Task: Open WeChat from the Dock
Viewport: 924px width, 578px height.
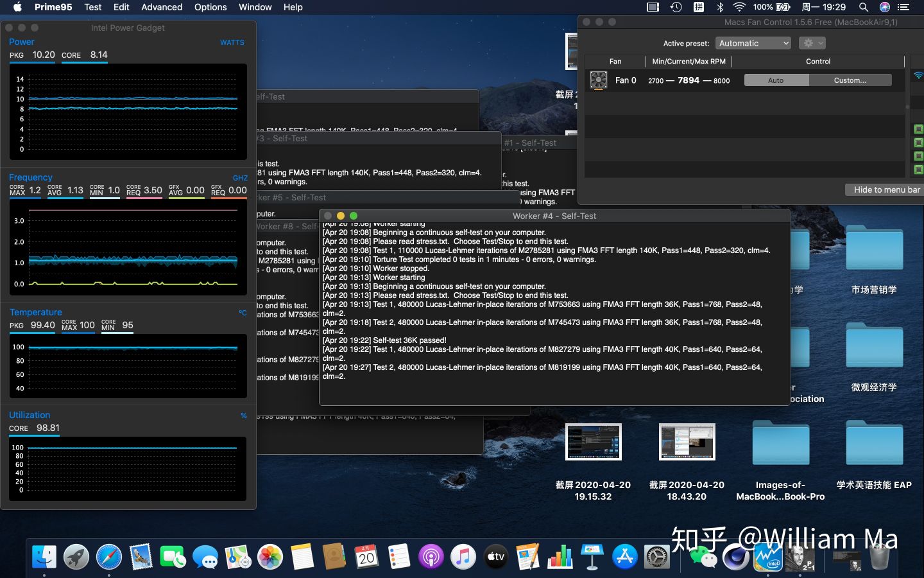Action: (704, 557)
